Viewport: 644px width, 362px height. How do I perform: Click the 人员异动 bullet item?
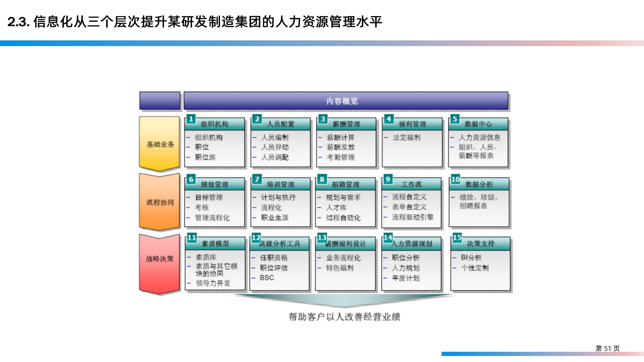pos(275,147)
